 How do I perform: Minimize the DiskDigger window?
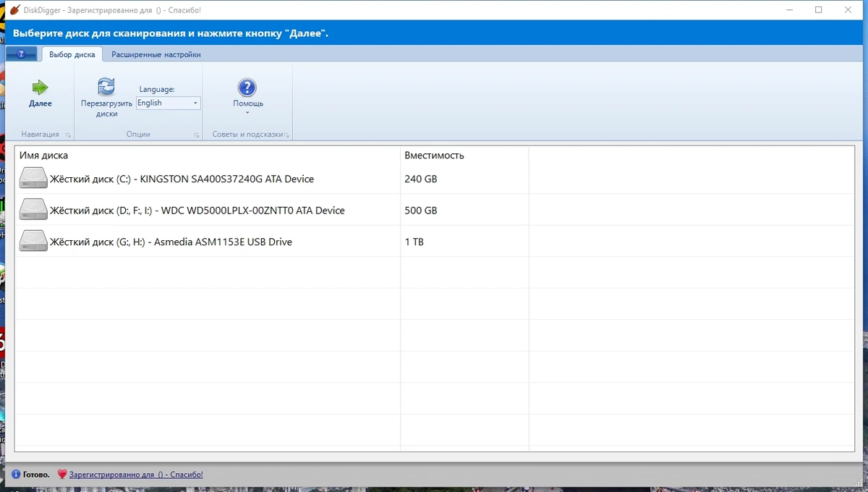point(789,10)
